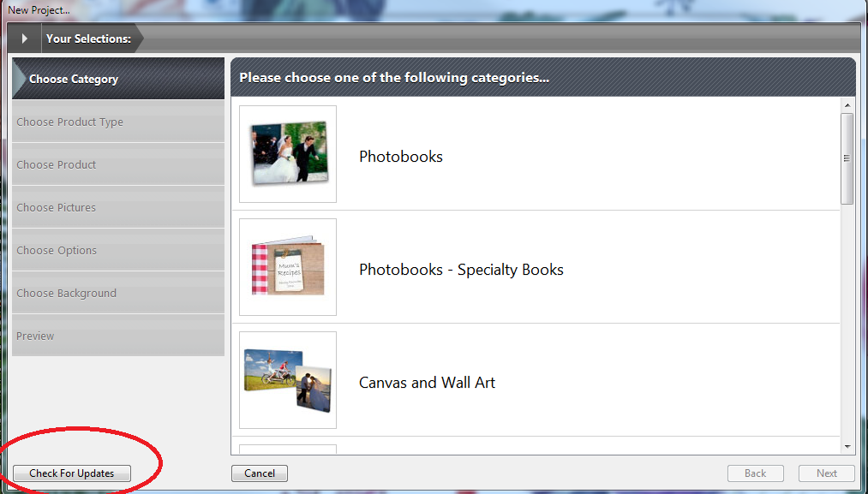Choose Photobooks - Specialty Books category
This screenshot has width=868, height=494.
[461, 270]
